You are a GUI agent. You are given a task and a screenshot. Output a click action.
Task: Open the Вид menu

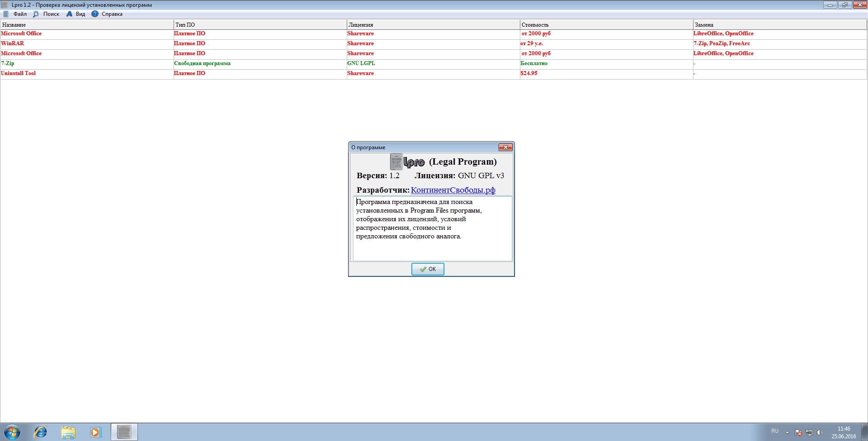(80, 14)
